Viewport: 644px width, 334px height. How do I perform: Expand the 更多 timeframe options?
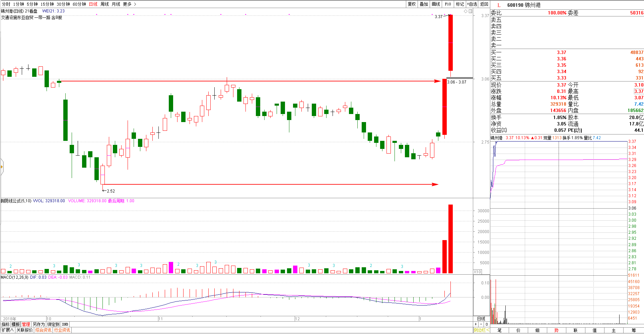[129, 4]
